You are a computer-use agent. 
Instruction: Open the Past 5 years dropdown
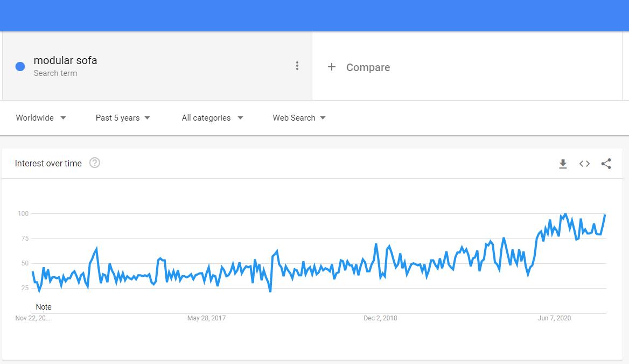[x=123, y=118]
